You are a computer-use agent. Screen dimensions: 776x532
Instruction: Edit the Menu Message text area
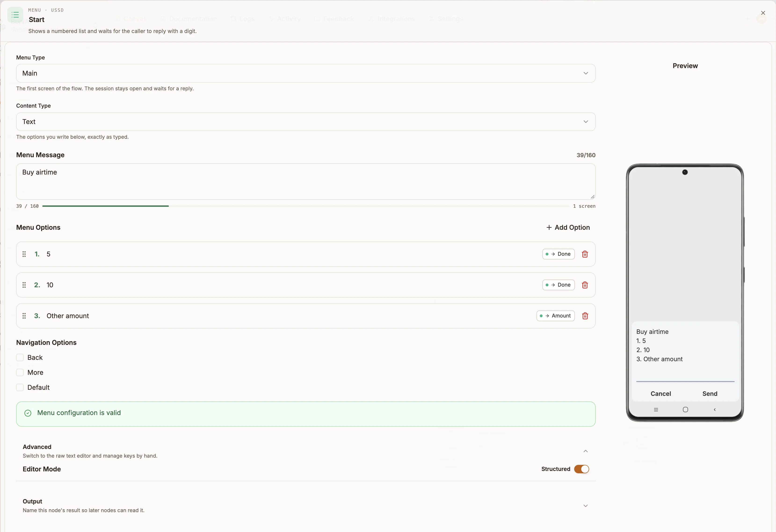(x=305, y=181)
